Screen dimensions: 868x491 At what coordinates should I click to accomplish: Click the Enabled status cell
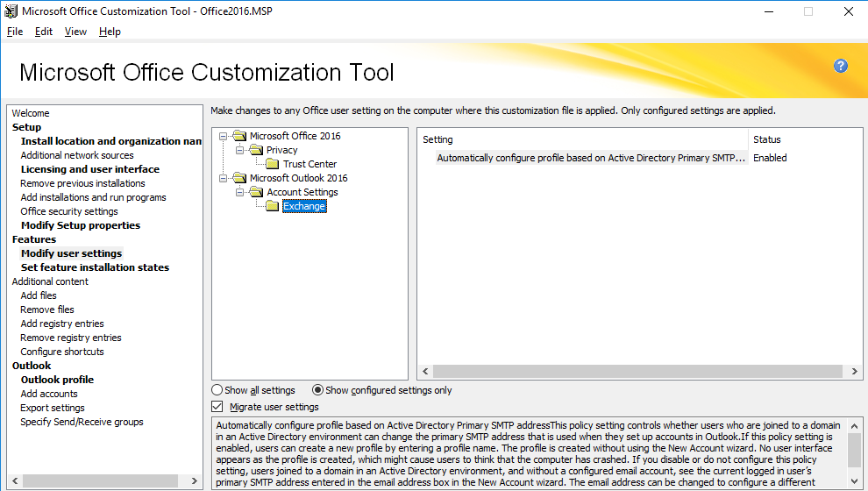(x=770, y=158)
